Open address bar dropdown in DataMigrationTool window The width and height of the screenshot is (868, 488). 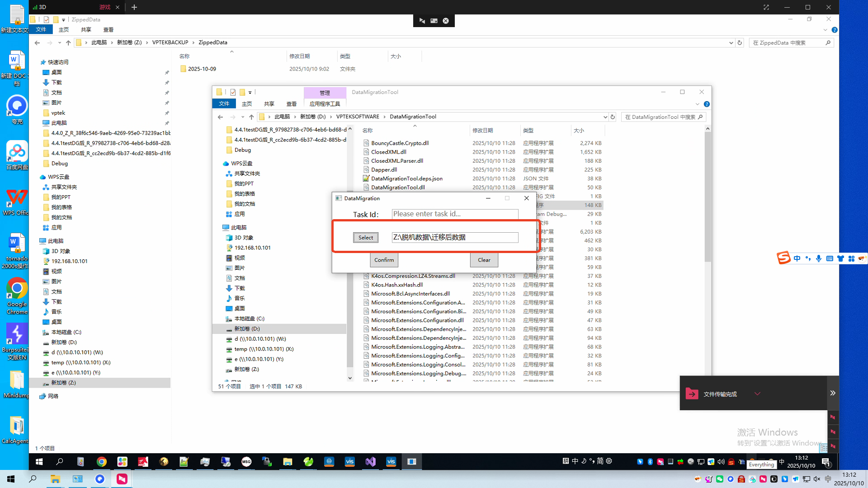[x=605, y=117]
